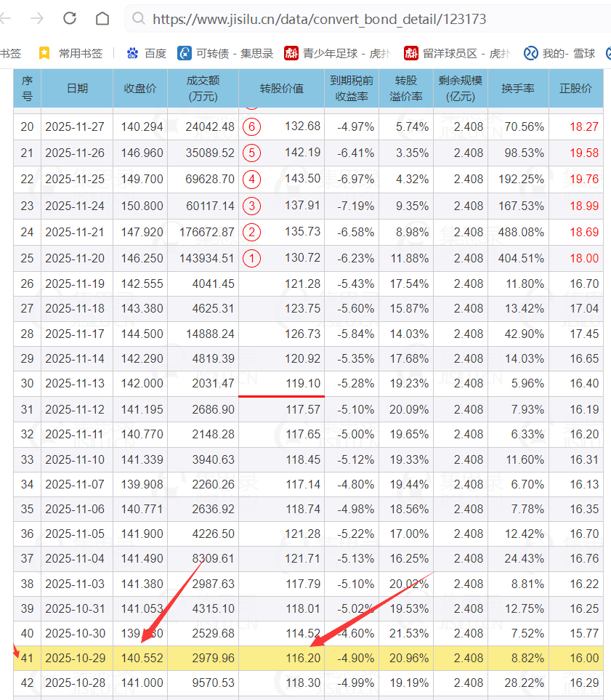Open the 百度 bookmark
Viewport: 611px width, 700px height.
click(x=147, y=53)
